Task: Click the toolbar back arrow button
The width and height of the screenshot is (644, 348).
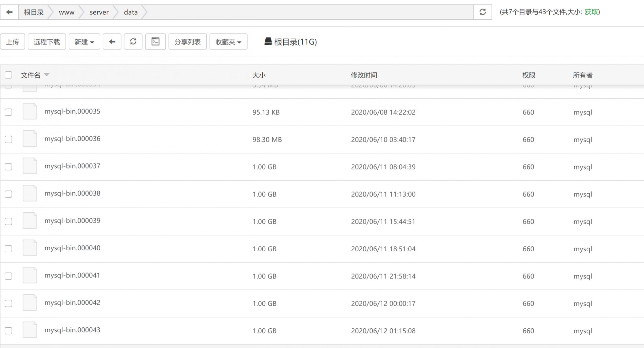Action: (x=112, y=42)
